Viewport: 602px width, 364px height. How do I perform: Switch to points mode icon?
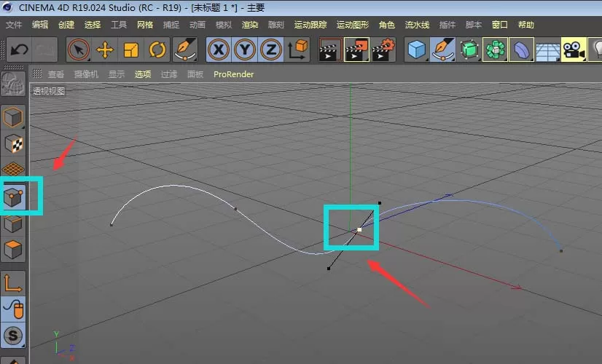point(14,197)
